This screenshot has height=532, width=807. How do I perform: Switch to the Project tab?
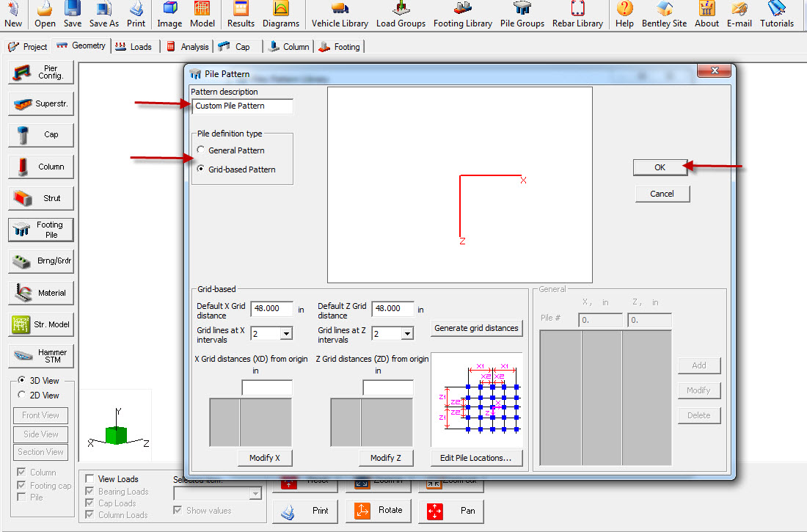[28, 47]
